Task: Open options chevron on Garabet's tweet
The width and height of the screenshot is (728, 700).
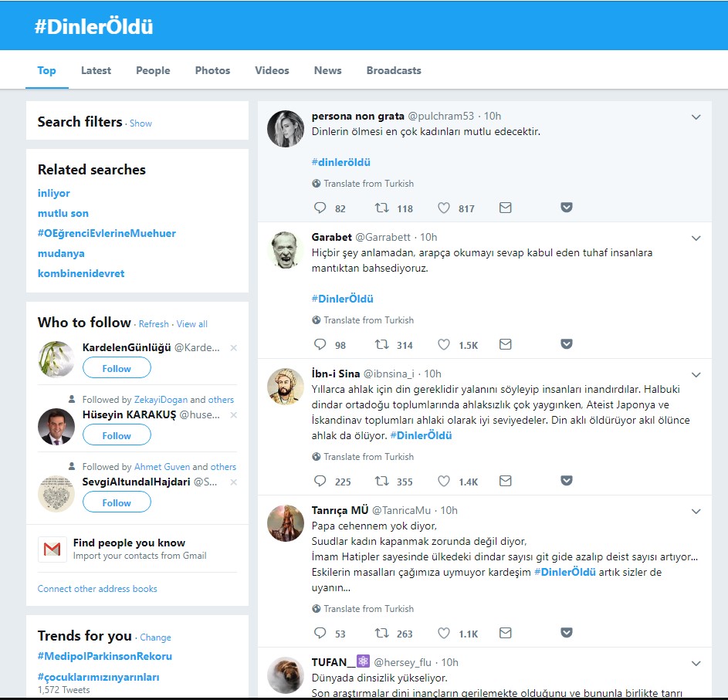Action: click(x=696, y=238)
